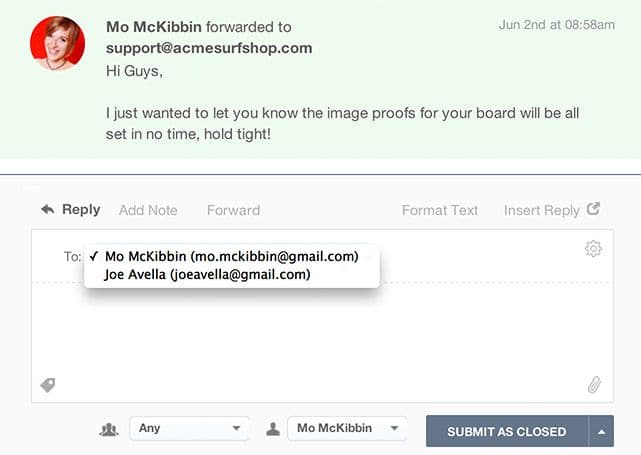Switch to the Add Note tab
The width and height of the screenshot is (641, 455).
[x=148, y=210]
